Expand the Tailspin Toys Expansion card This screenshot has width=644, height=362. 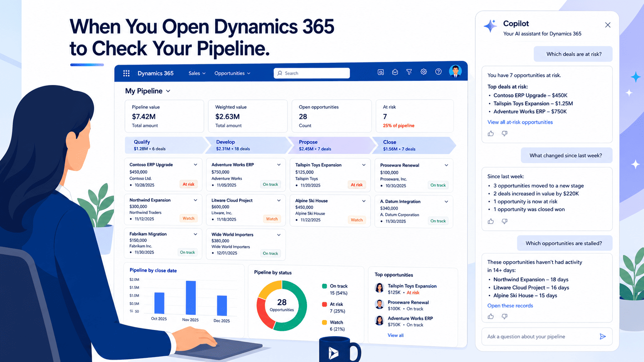[x=364, y=165]
